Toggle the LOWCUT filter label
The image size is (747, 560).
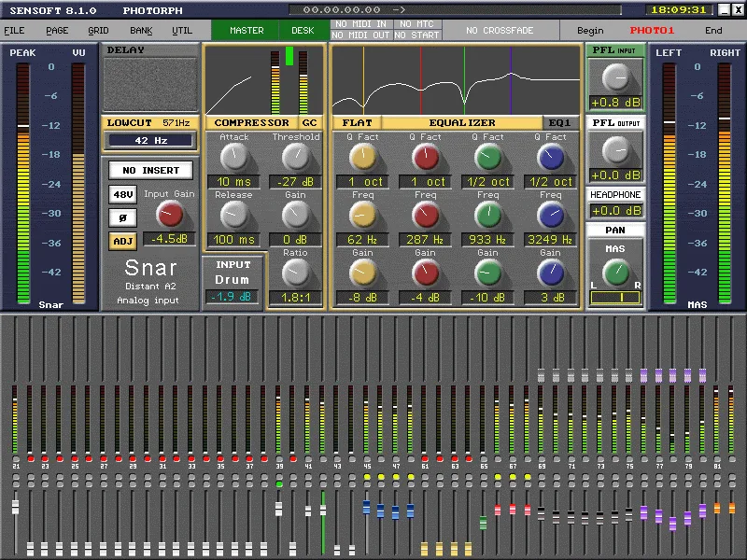pos(130,123)
